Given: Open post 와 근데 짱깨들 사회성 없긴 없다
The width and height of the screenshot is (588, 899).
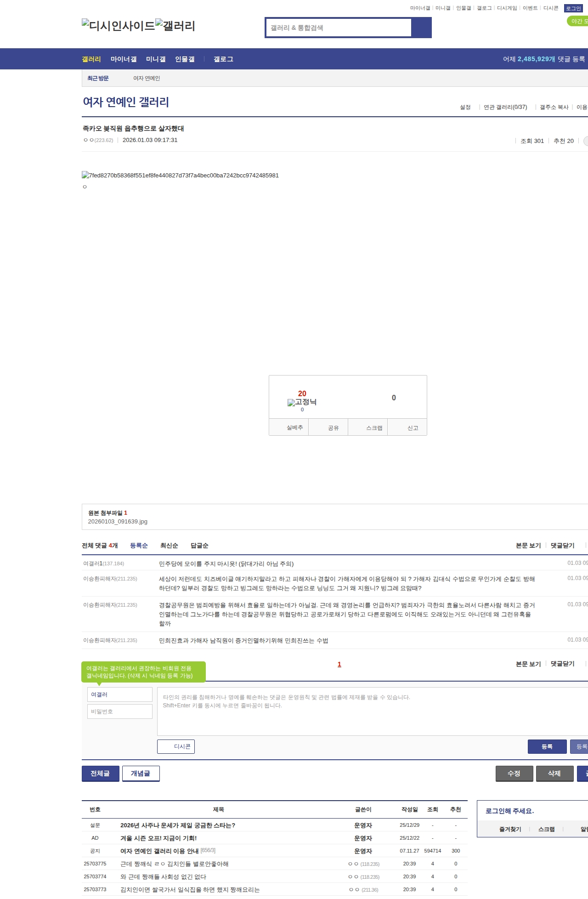Looking at the screenshot, I should pyautogui.click(x=164, y=877).
